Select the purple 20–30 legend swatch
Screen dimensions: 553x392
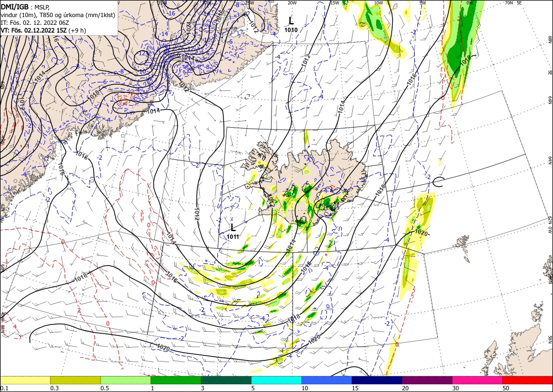pyautogui.click(x=427, y=380)
